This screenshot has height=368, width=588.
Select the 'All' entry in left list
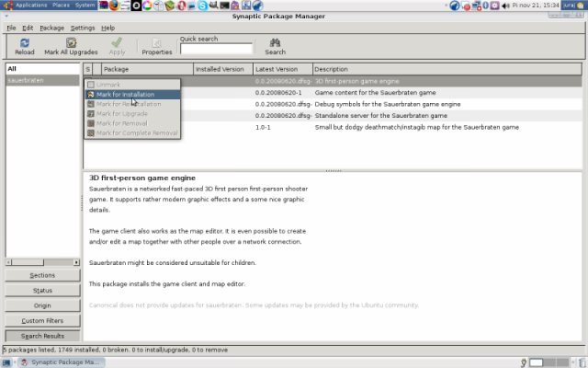click(x=42, y=69)
